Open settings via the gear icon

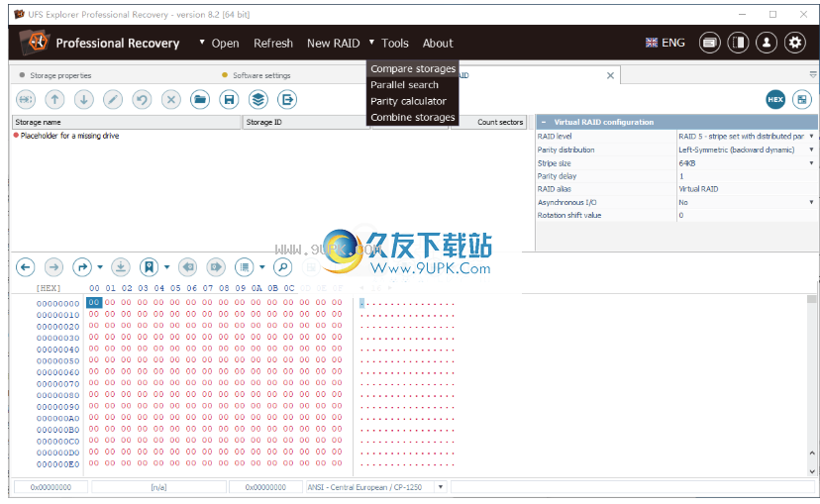point(795,43)
